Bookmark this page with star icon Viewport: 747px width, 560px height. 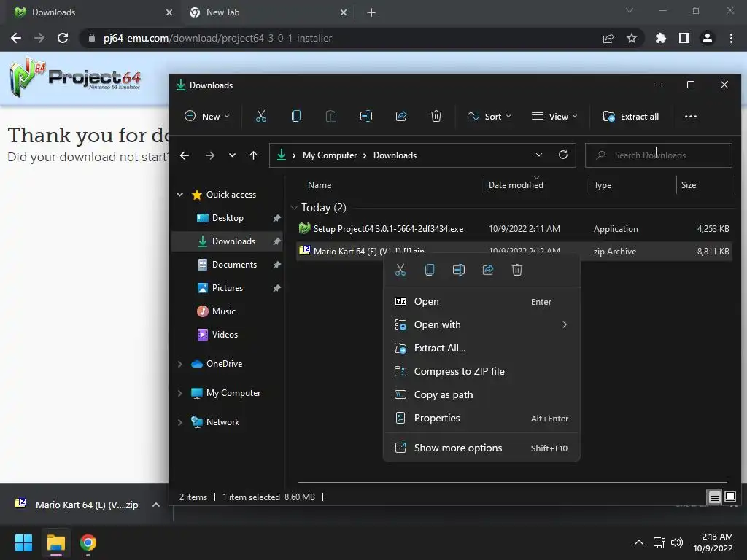(632, 38)
